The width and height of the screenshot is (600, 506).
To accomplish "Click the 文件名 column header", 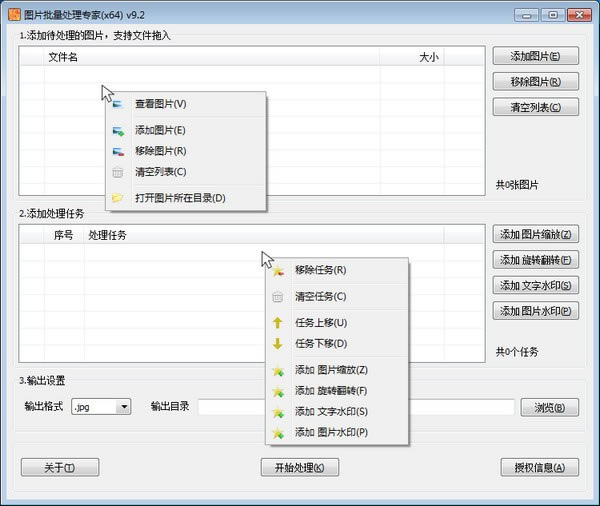I will click(x=63, y=57).
